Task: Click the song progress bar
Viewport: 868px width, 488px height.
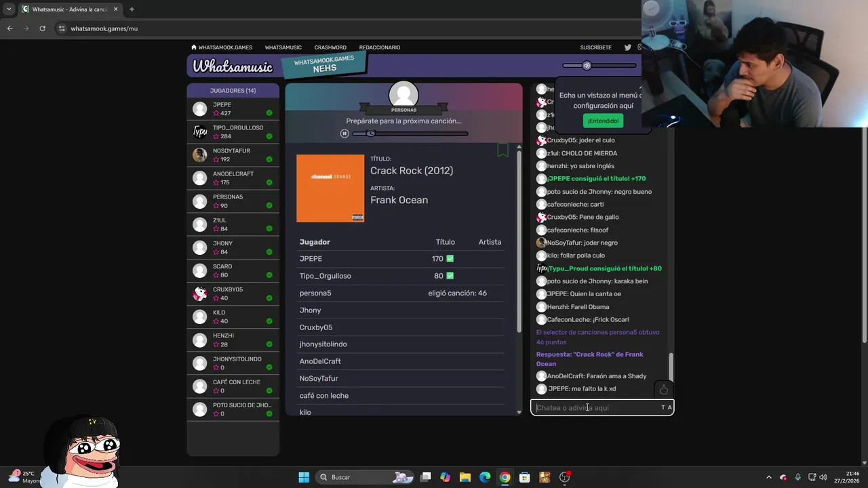Action: tap(410, 134)
